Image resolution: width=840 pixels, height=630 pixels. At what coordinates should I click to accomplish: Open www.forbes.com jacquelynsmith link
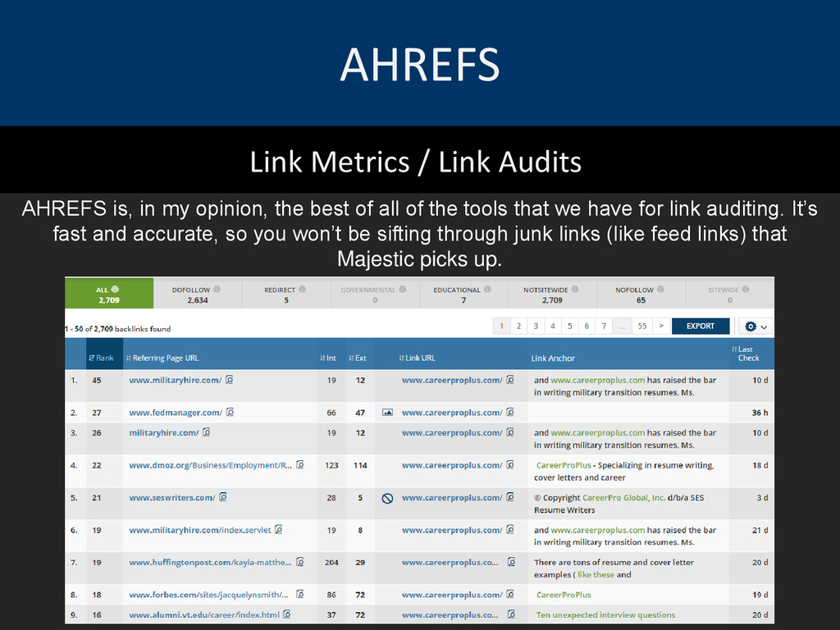pyautogui.click(x=209, y=595)
